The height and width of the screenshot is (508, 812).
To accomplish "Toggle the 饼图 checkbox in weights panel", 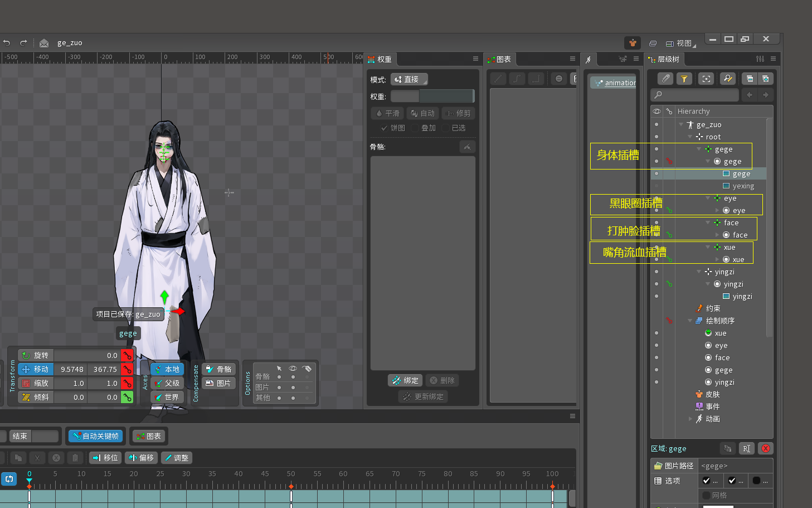I will [384, 128].
